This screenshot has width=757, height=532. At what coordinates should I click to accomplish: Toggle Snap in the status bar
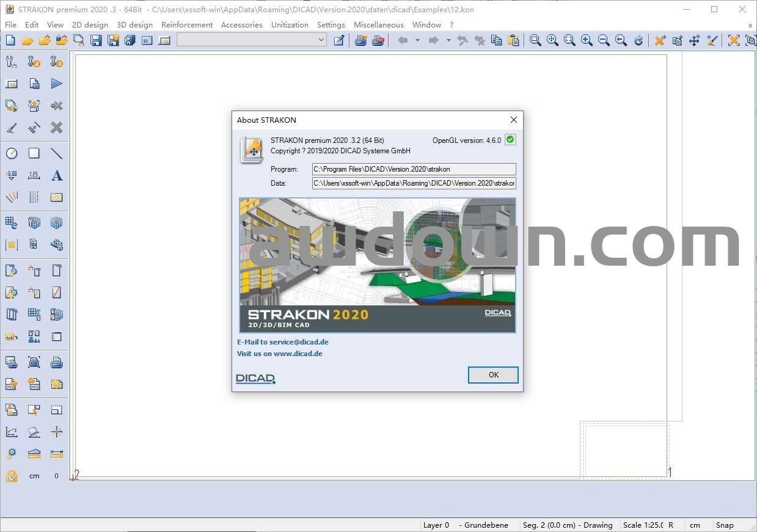[725, 525]
